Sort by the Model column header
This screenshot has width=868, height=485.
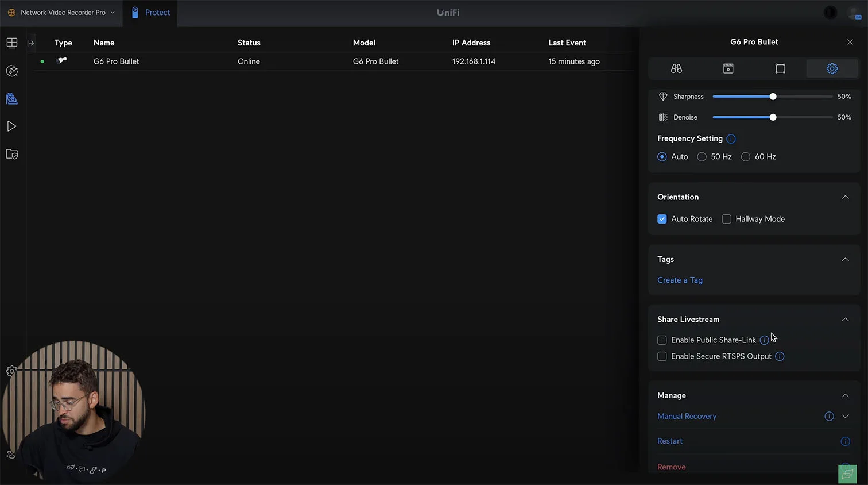[x=364, y=43]
